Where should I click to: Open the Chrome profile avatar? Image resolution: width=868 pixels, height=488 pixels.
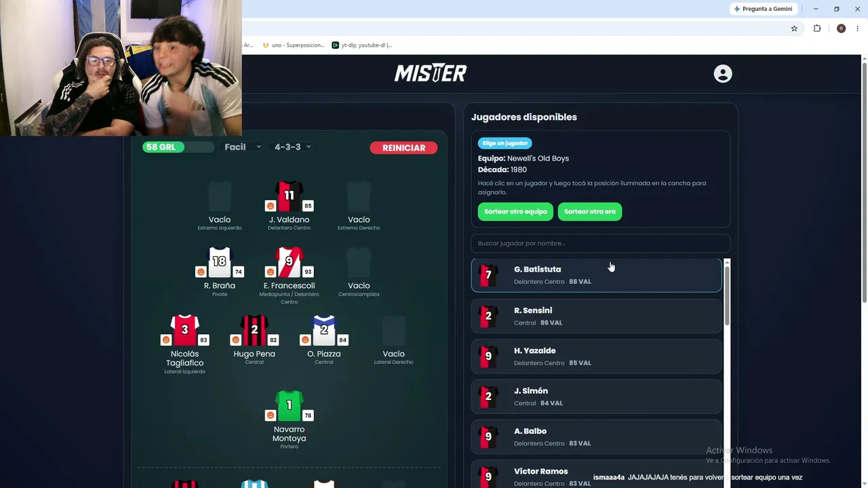coord(841,28)
